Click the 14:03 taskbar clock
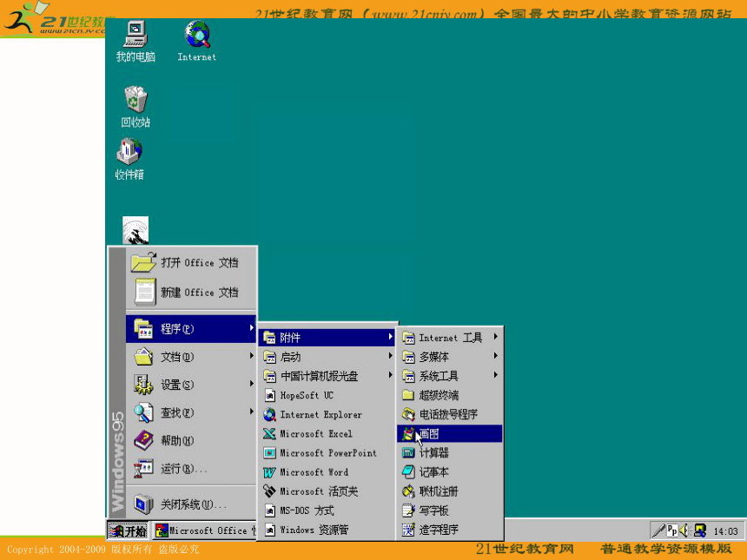The image size is (747, 560). tap(725, 531)
